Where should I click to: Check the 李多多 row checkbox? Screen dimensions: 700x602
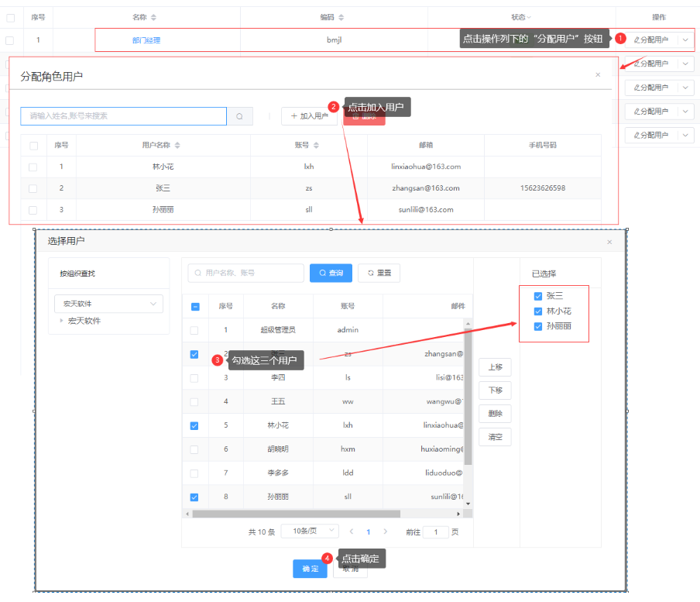pyautogui.click(x=194, y=473)
